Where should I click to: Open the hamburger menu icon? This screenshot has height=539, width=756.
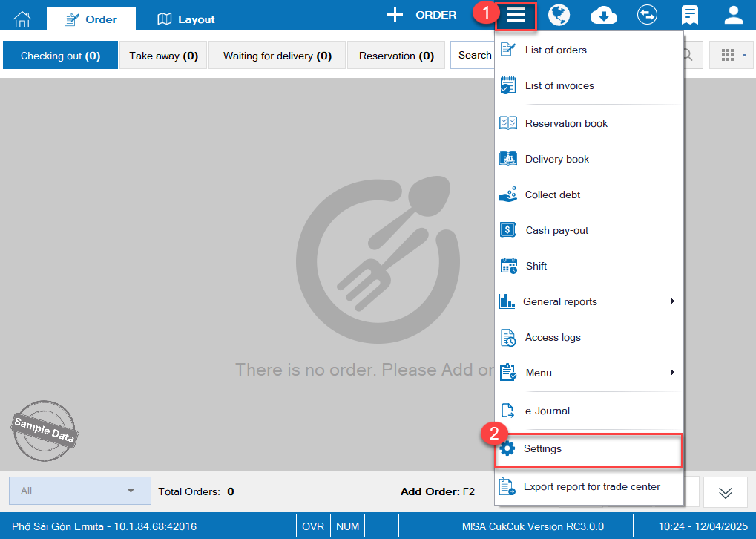click(516, 16)
